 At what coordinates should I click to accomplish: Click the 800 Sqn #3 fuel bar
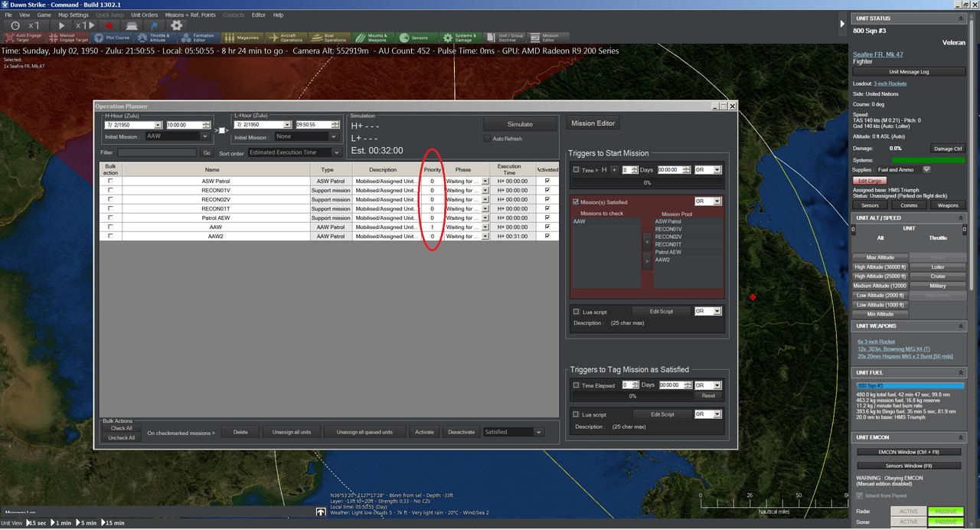[909, 385]
